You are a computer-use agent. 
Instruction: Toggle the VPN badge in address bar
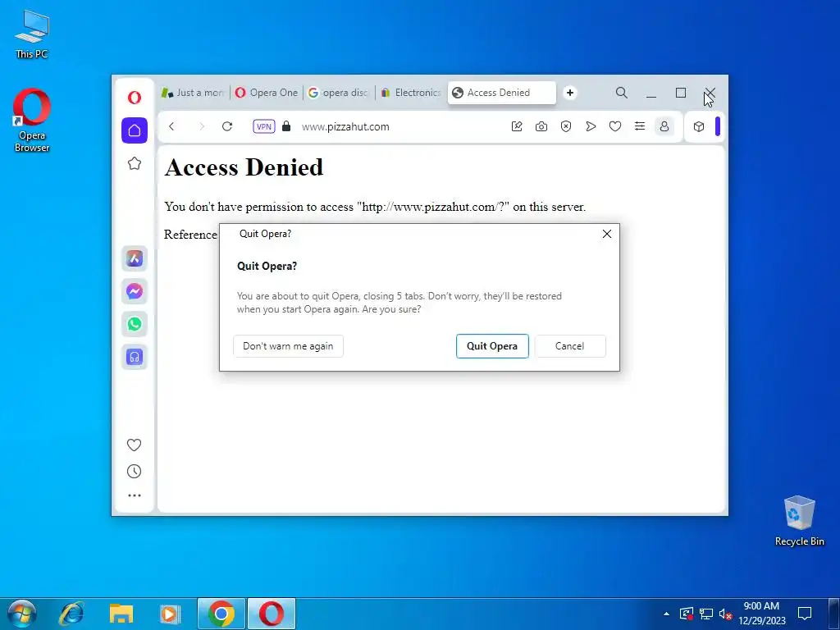click(264, 126)
